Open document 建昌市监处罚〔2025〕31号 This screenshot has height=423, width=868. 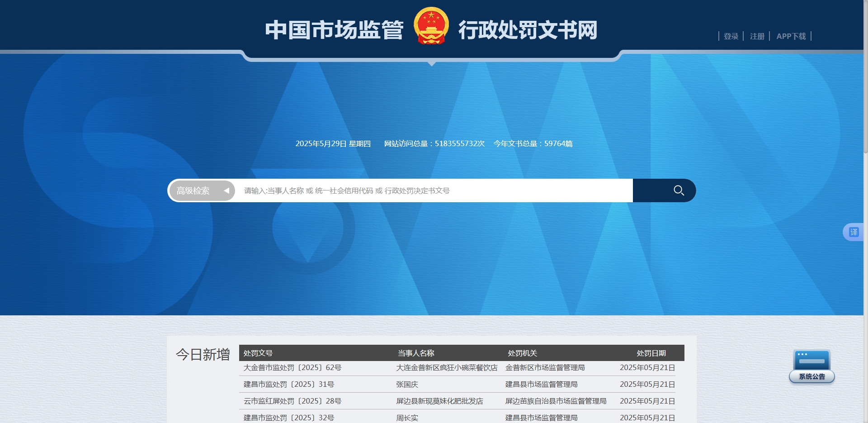coord(289,385)
